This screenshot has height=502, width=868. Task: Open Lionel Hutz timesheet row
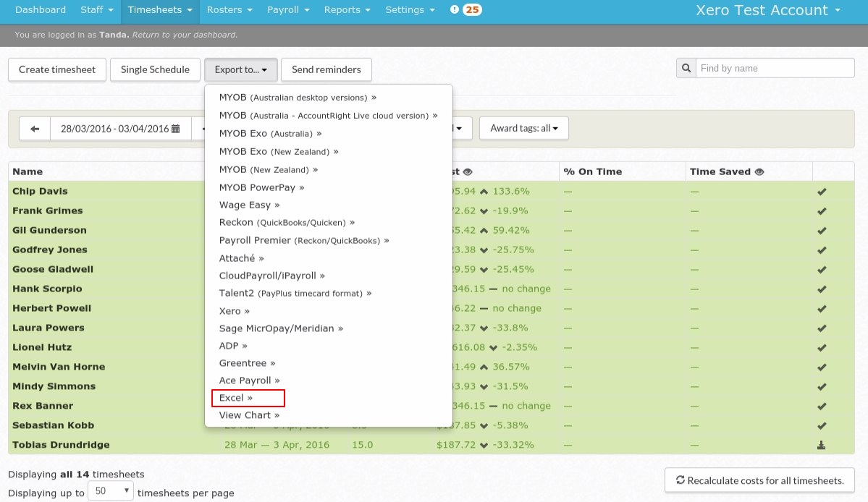[x=431, y=347]
